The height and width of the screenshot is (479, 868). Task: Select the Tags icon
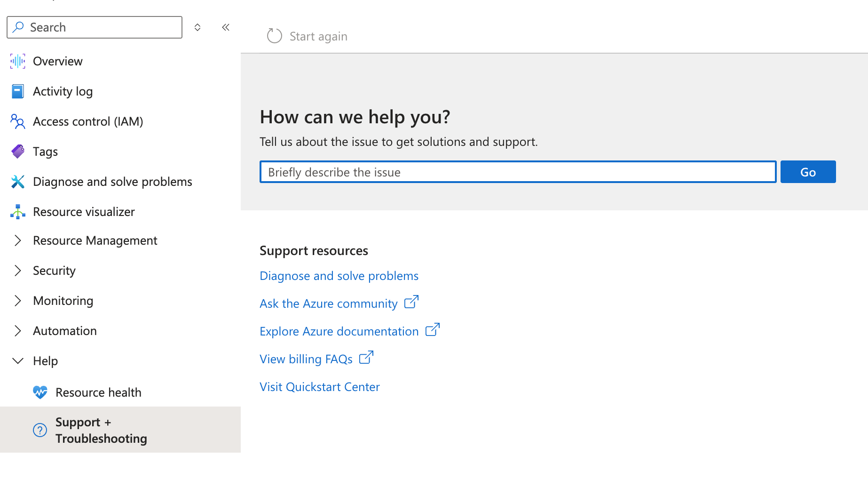17,151
